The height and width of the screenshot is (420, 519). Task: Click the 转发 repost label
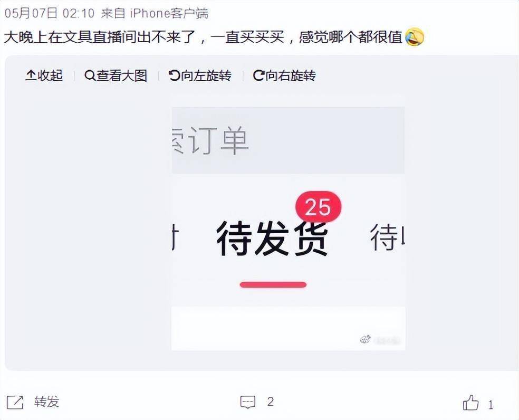pos(46,402)
